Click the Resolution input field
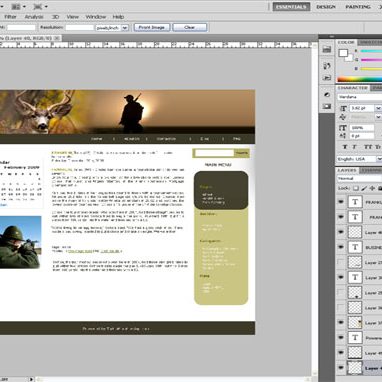Viewport: 382px width, 382px height. click(79, 28)
